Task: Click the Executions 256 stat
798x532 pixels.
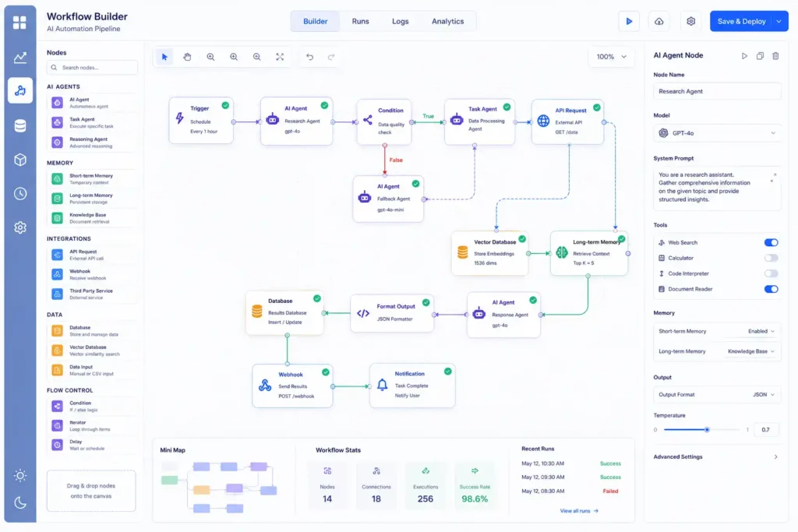Action: [425, 486]
